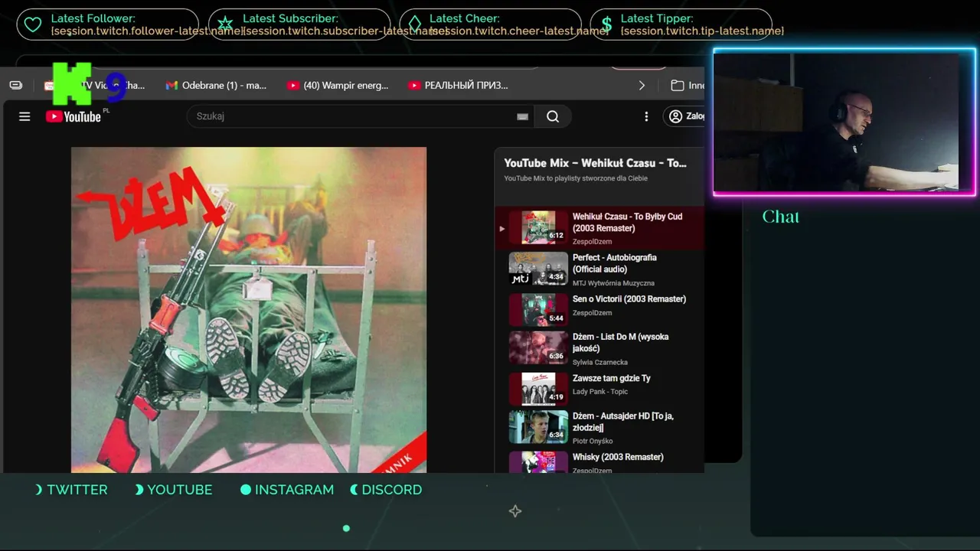Click the sign-in account button
Screen dimensions: 980x551
(685, 116)
